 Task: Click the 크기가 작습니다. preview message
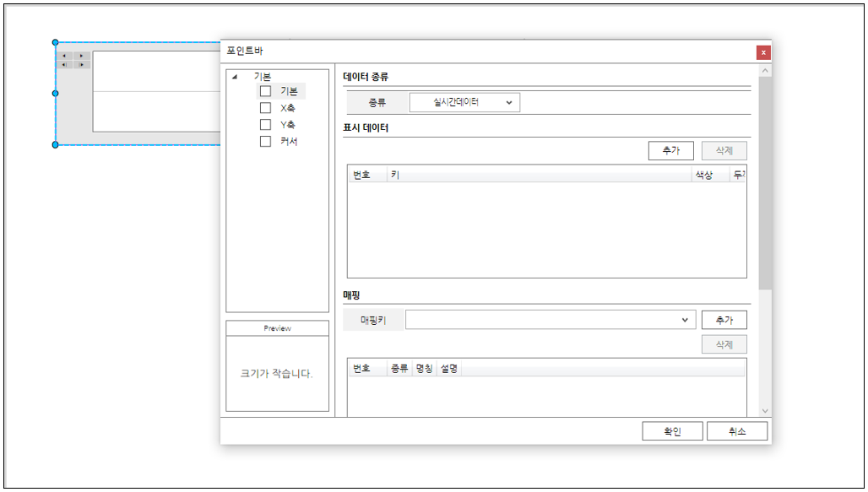276,374
